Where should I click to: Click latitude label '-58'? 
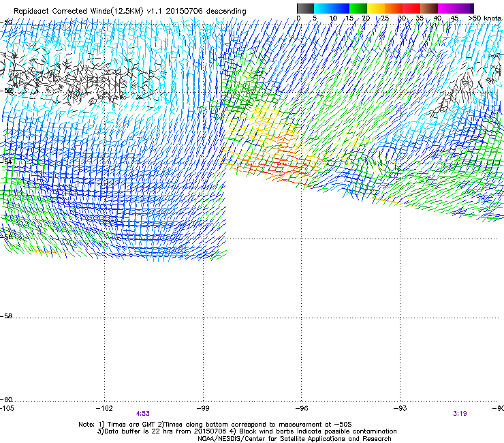point(6,316)
